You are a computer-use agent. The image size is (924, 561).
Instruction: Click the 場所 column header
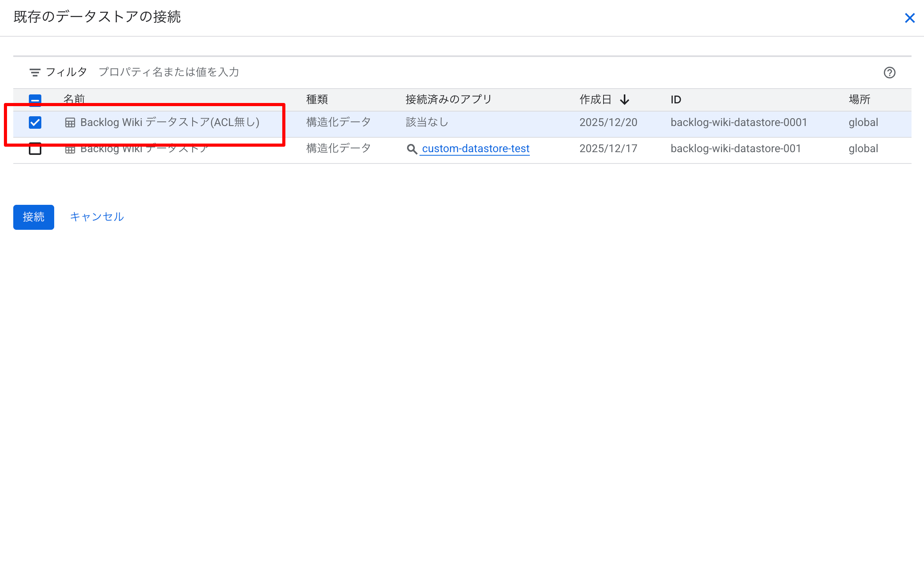click(860, 99)
